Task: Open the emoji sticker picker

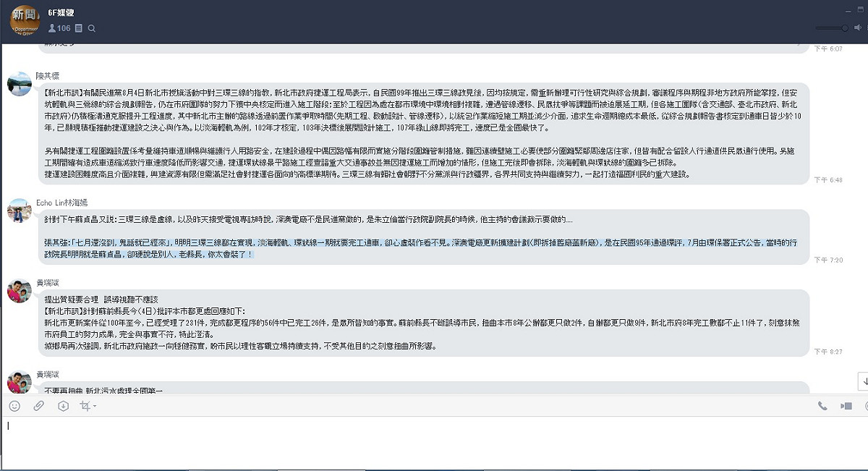Action: click(x=14, y=406)
